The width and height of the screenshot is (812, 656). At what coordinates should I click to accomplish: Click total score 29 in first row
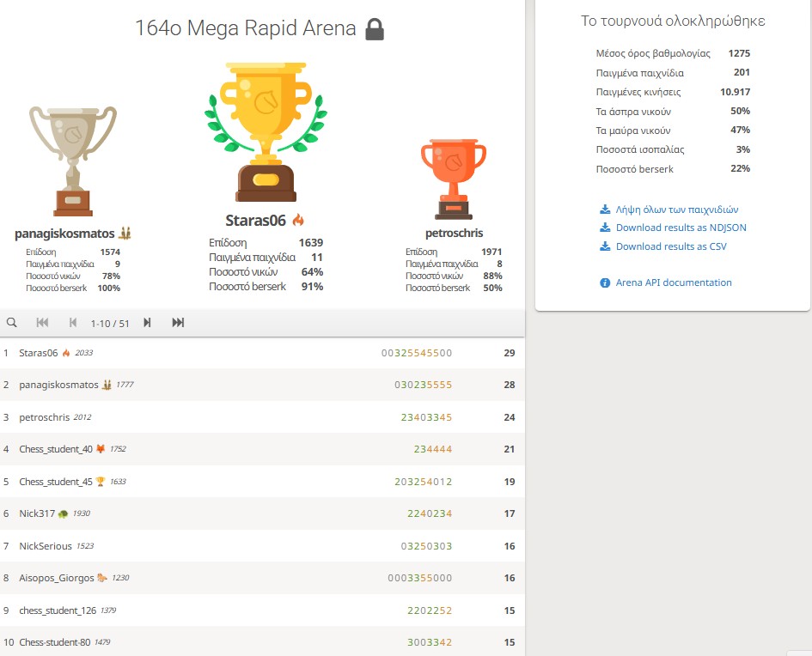click(x=510, y=353)
